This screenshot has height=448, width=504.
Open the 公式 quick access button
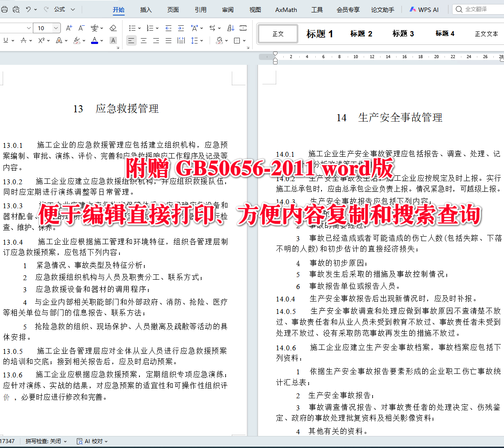click(x=60, y=9)
